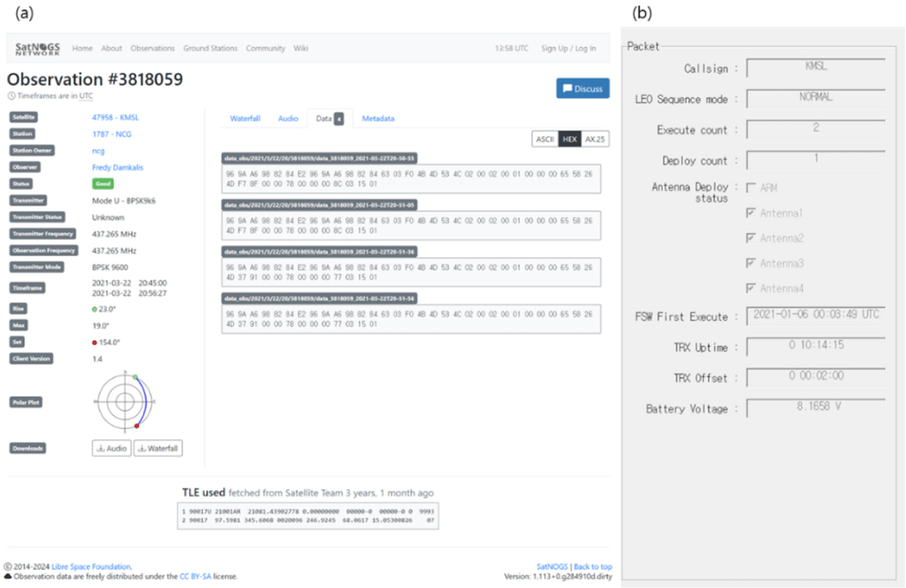Viewport: 906px width, 588px height.
Task: Toggle the Antenna2 checkbox
Action: (x=751, y=238)
